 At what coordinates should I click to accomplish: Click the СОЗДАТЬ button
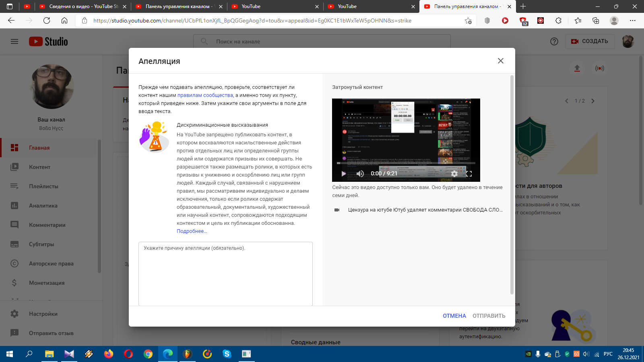pyautogui.click(x=590, y=41)
